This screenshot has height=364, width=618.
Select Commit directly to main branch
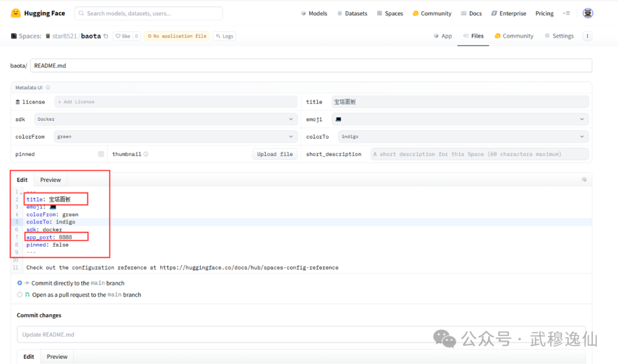[x=19, y=283]
